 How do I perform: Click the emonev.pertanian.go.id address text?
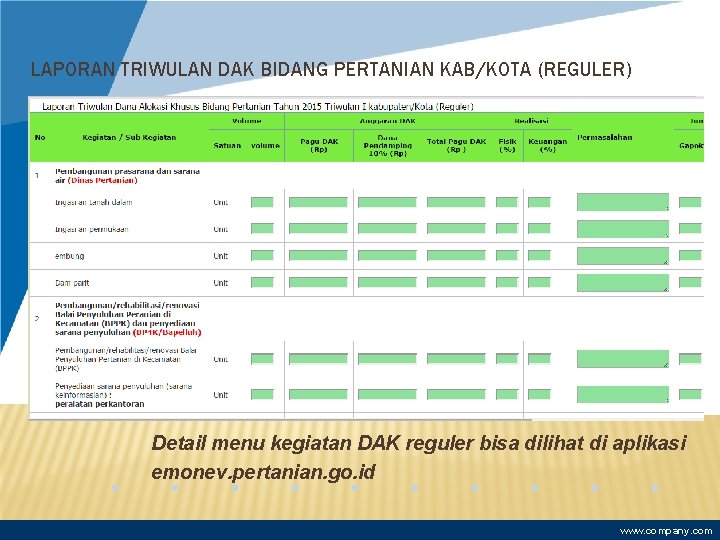point(263,472)
